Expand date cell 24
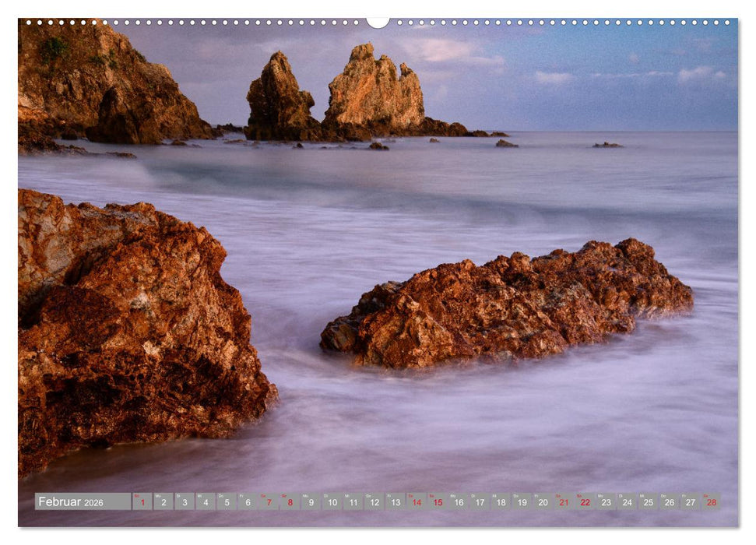The width and height of the screenshot is (756, 545). coord(627,501)
